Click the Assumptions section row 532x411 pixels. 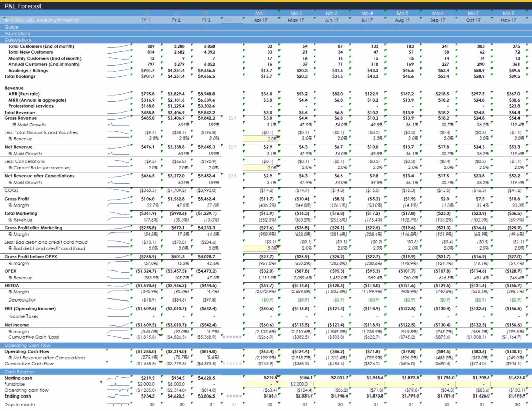coord(266,33)
